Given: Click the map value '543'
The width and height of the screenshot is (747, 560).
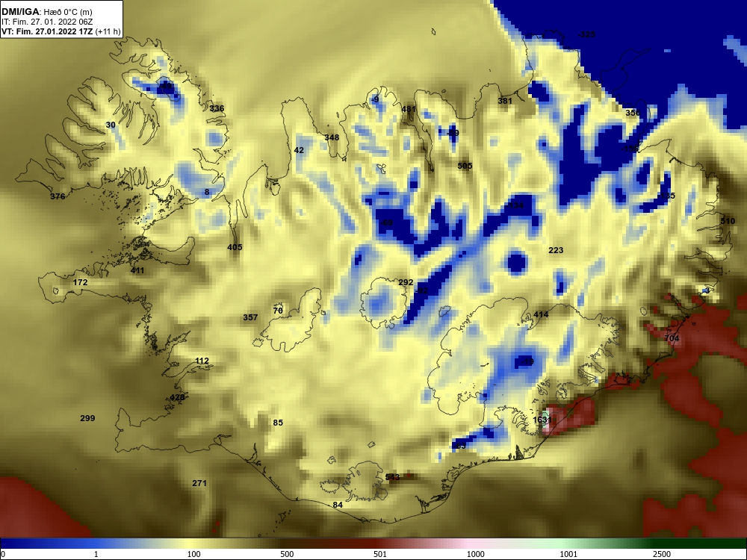Looking at the screenshot, I should point(393,477).
